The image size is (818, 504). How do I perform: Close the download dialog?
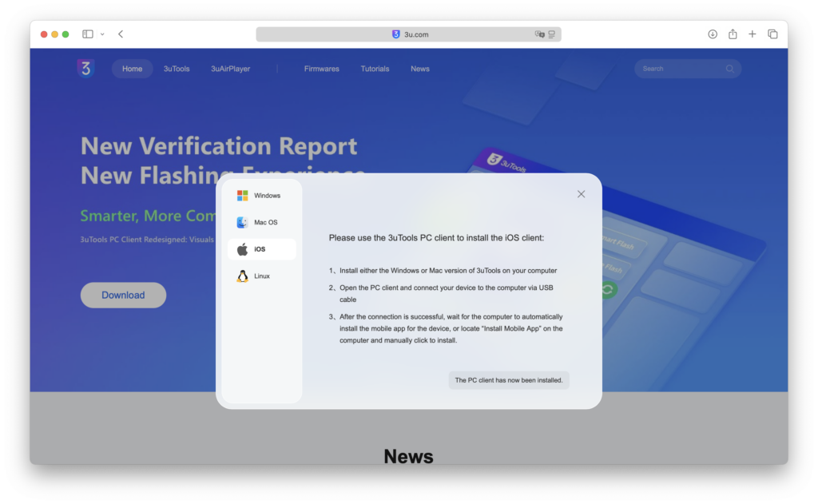(582, 194)
